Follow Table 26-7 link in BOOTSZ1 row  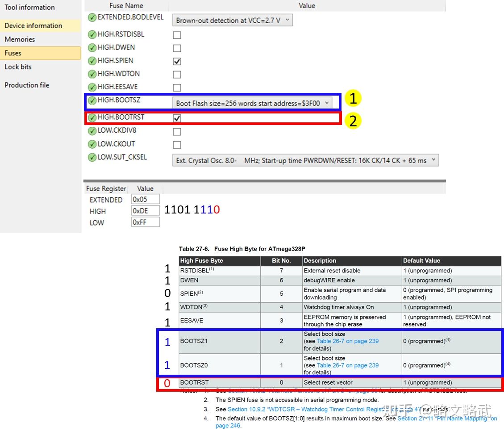click(x=347, y=341)
